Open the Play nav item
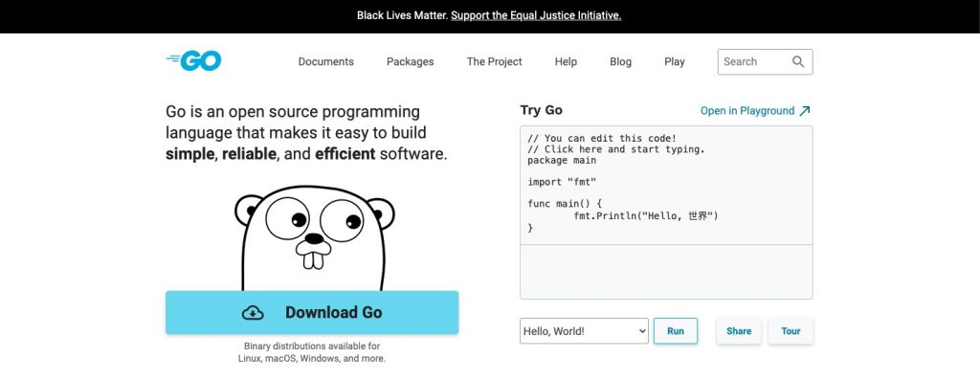Image resolution: width=980 pixels, height=380 pixels. pyautogui.click(x=675, y=61)
